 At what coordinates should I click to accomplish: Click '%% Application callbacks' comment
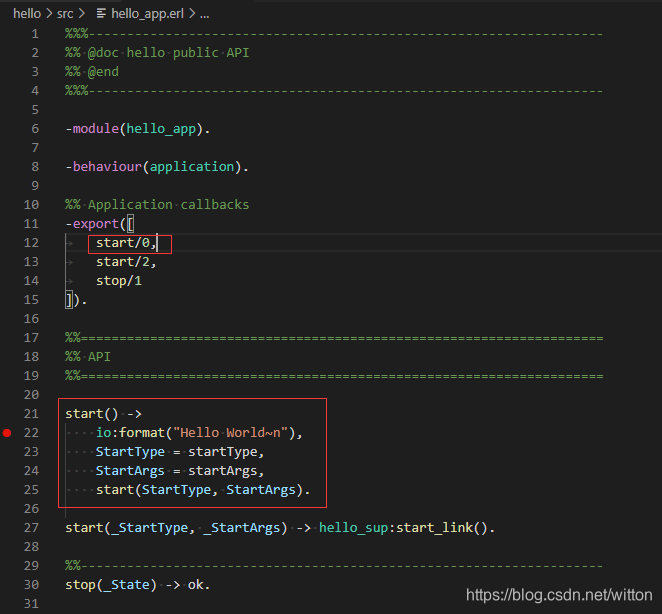(157, 205)
